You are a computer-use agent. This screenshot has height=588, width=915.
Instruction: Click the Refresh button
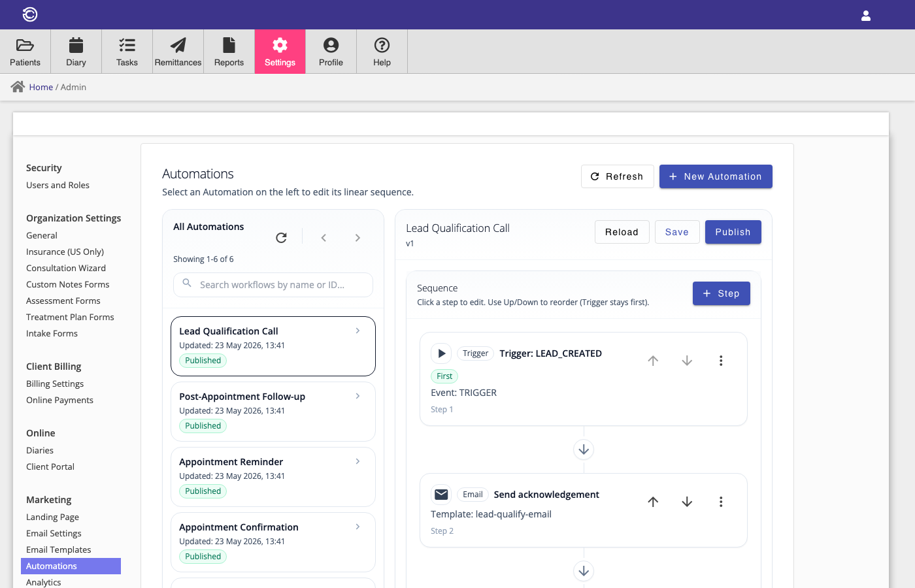click(618, 176)
